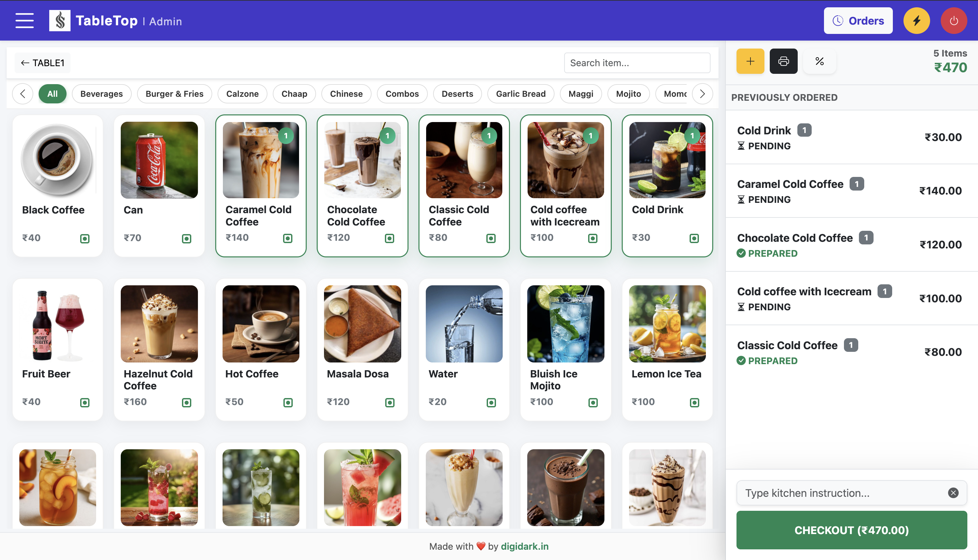Viewport: 978px width, 560px height.
Task: Toggle veg indicator on Fruit Beer card
Action: click(x=84, y=402)
